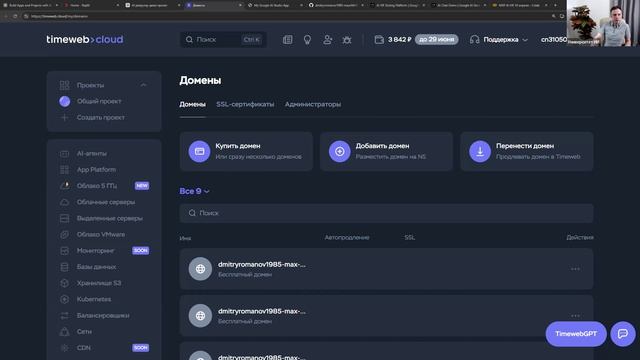Image resolution: width=640 pixels, height=360 pixels.
Task: Click the Перенести домен download icon
Action: coord(480,151)
